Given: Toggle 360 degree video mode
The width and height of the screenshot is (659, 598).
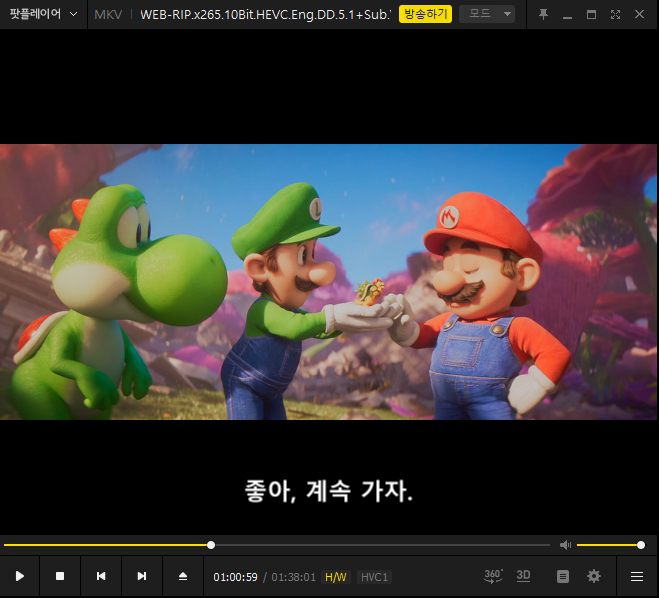Looking at the screenshot, I should [x=493, y=576].
